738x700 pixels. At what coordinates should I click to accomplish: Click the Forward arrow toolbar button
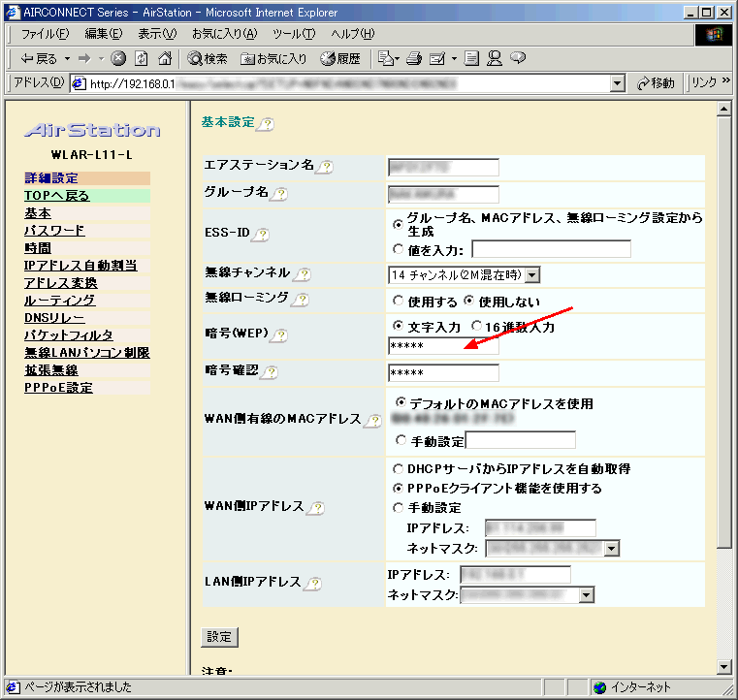click(84, 58)
